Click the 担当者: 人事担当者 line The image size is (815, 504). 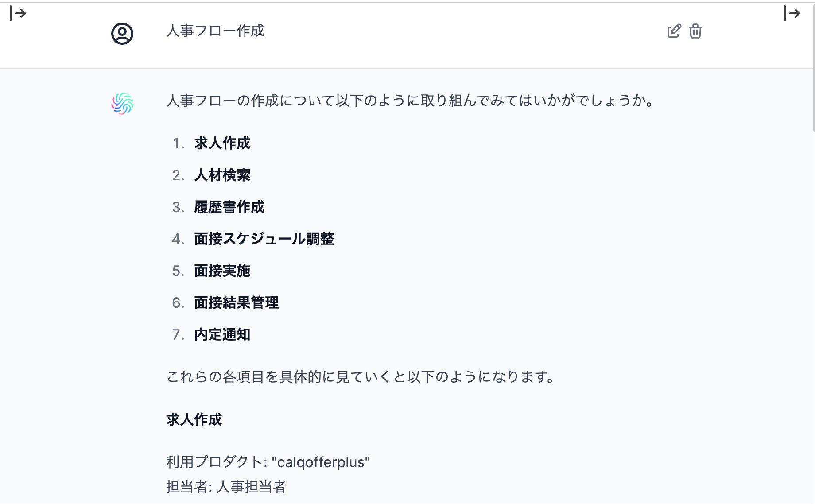pyautogui.click(x=226, y=487)
